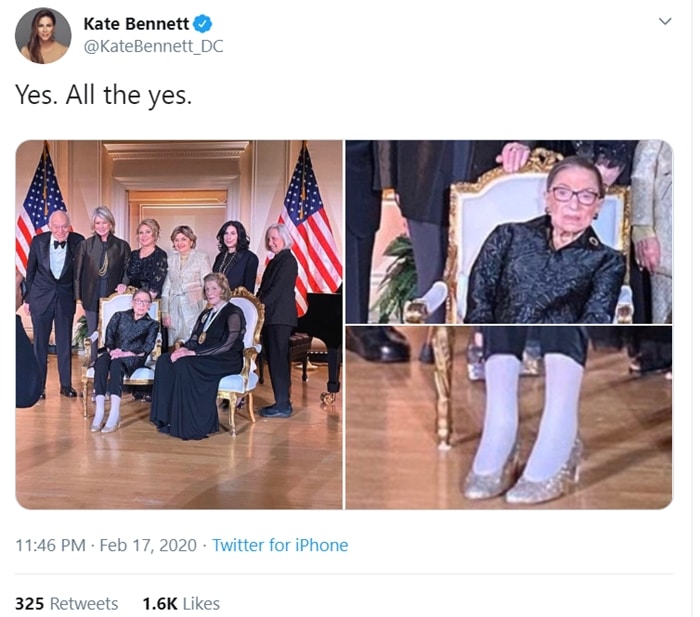The width and height of the screenshot is (700, 617).
Task: View the 325 Retweets list
Action: 67,604
